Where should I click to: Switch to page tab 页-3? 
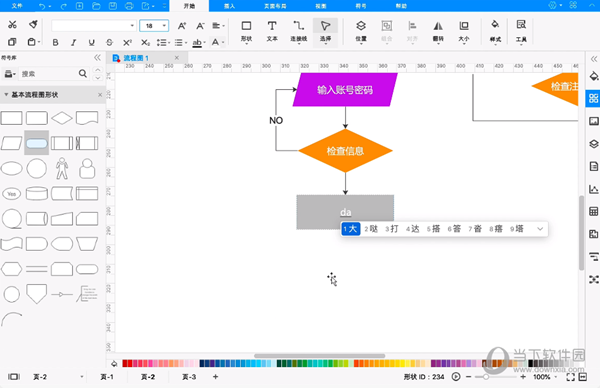pyautogui.click(x=189, y=377)
